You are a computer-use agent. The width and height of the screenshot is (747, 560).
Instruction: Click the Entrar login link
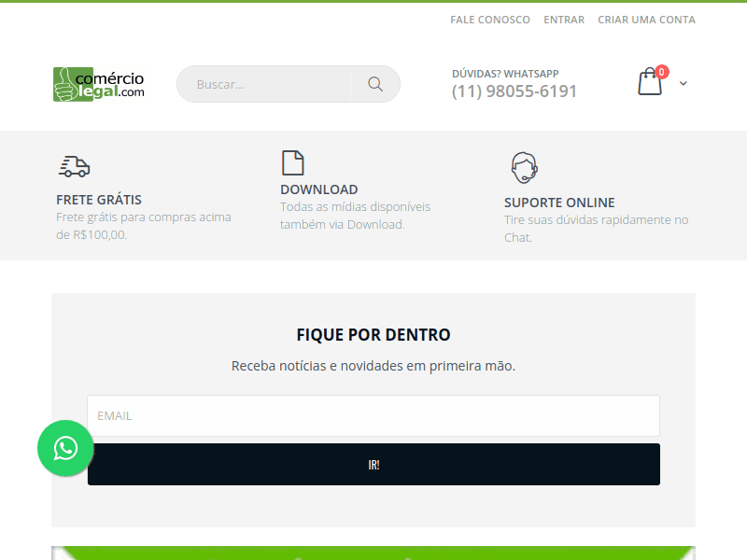564,20
